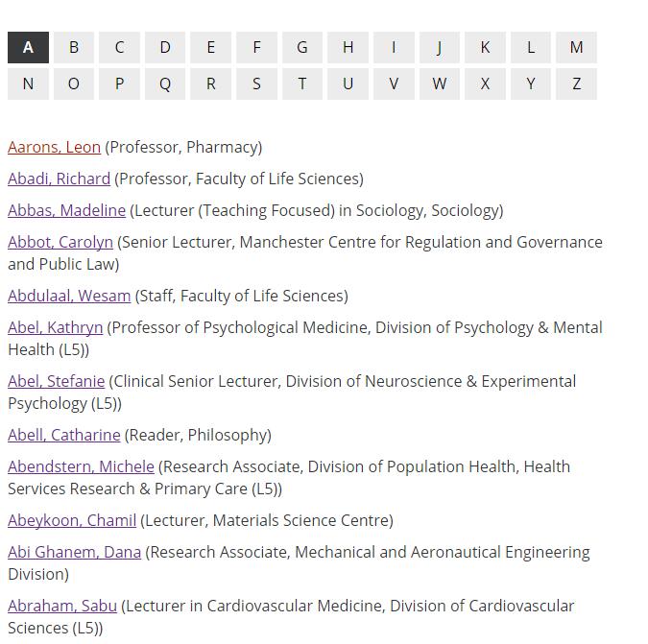Image resolution: width=648 pixels, height=644 pixels.
Task: Show names under letter H
Action: click(x=348, y=47)
